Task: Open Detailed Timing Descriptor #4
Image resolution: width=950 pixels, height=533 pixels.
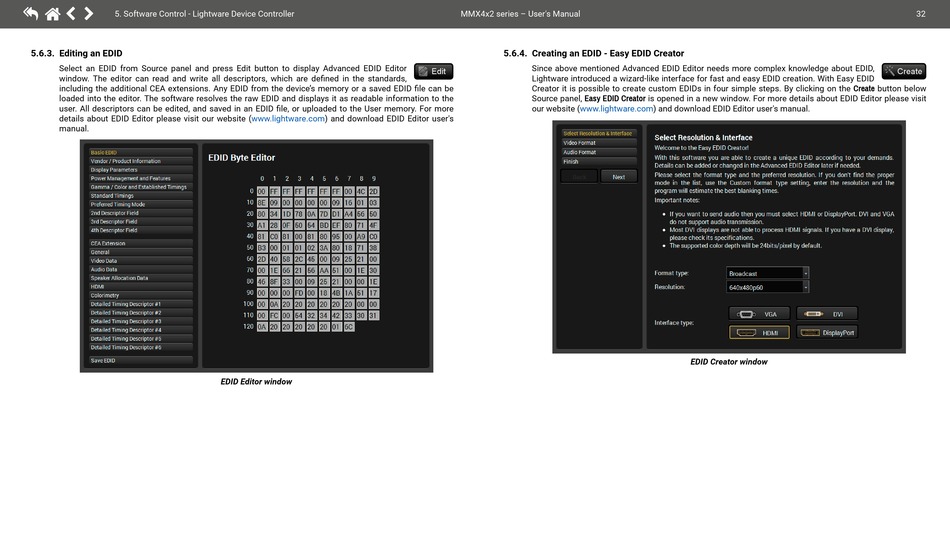Action: [x=141, y=330]
